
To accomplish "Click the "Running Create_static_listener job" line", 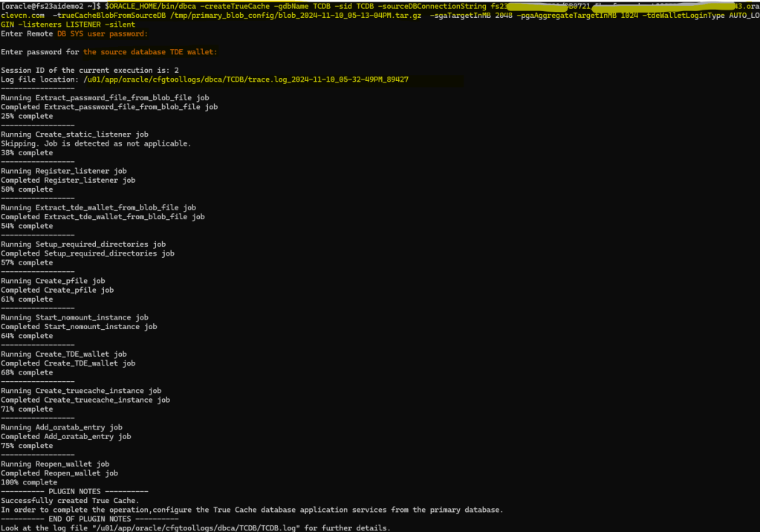I will point(74,134).
